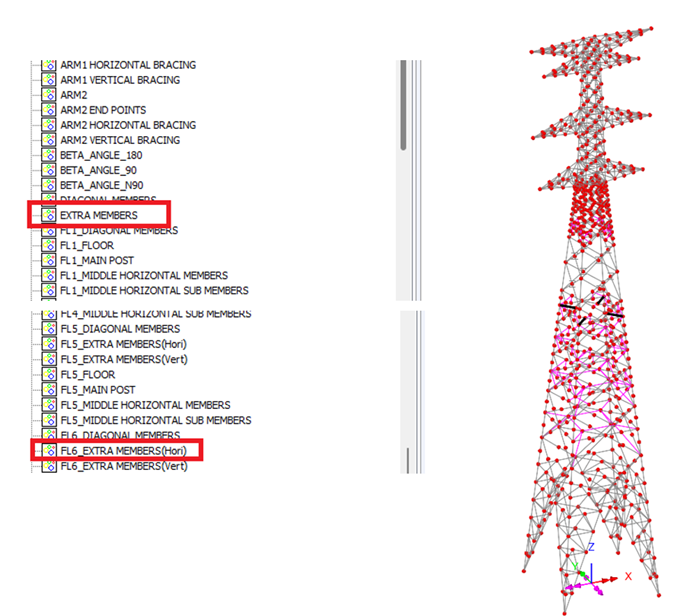Select FL5_DIAGONAL MEMBERS in the list

click(x=120, y=329)
